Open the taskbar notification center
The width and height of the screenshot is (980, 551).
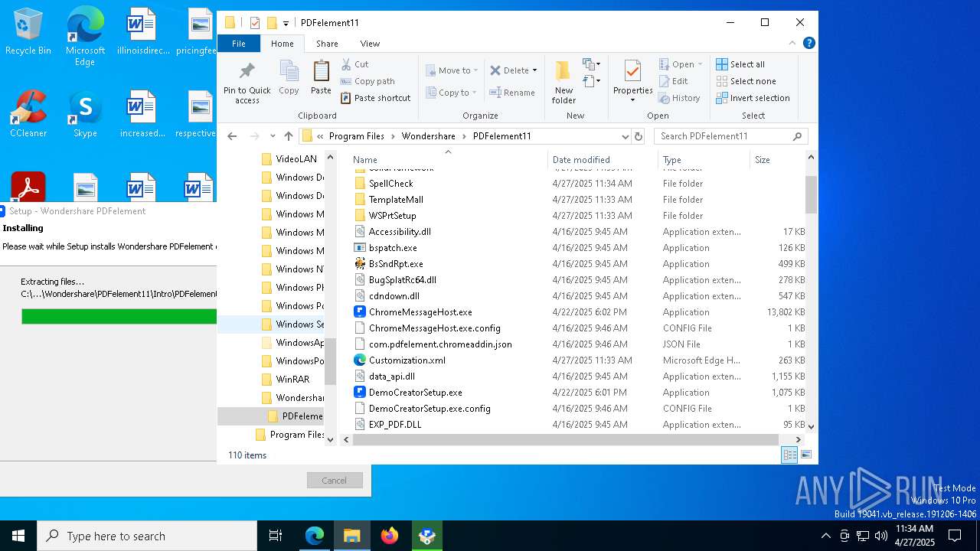[x=955, y=536]
